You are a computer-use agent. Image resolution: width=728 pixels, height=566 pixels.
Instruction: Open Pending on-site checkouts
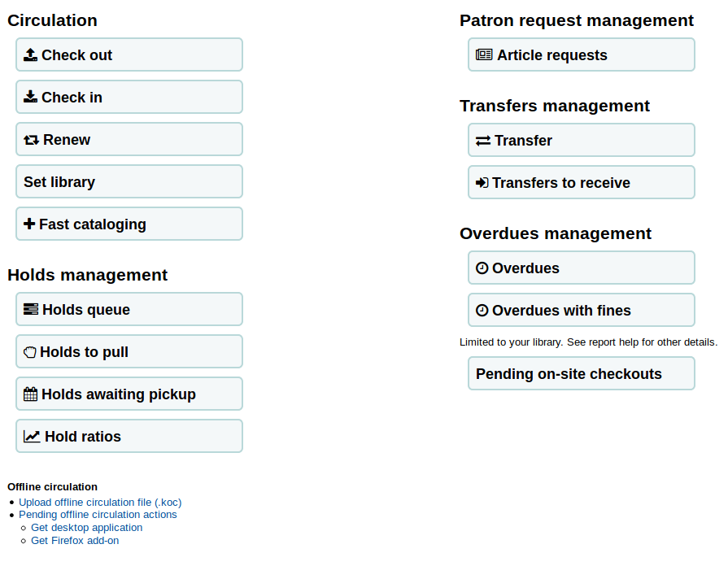[582, 374]
